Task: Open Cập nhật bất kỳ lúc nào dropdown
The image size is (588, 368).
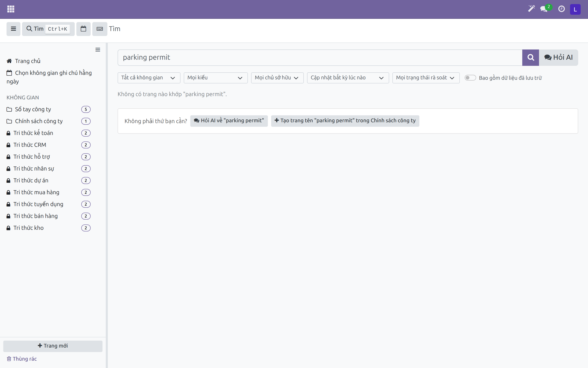Action: tap(348, 78)
